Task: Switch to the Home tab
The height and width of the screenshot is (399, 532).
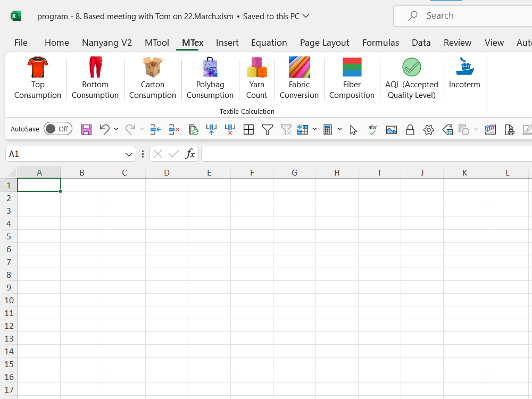Action: (57, 43)
